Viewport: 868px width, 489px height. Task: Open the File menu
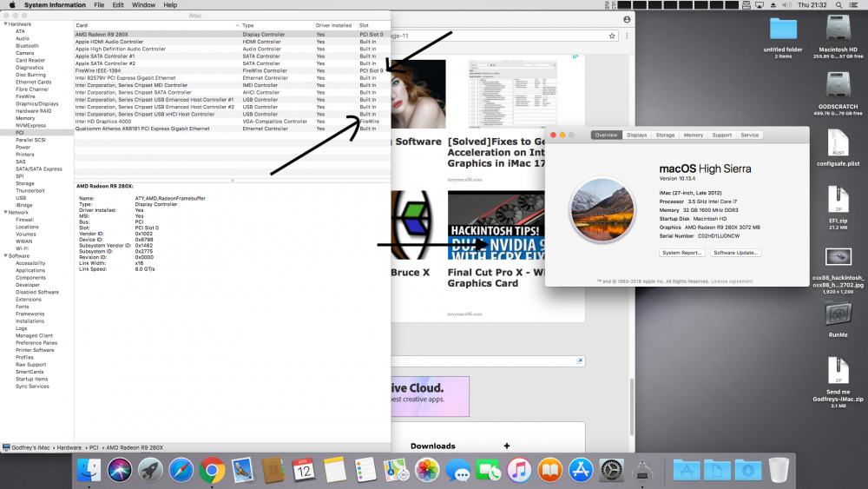(x=99, y=5)
